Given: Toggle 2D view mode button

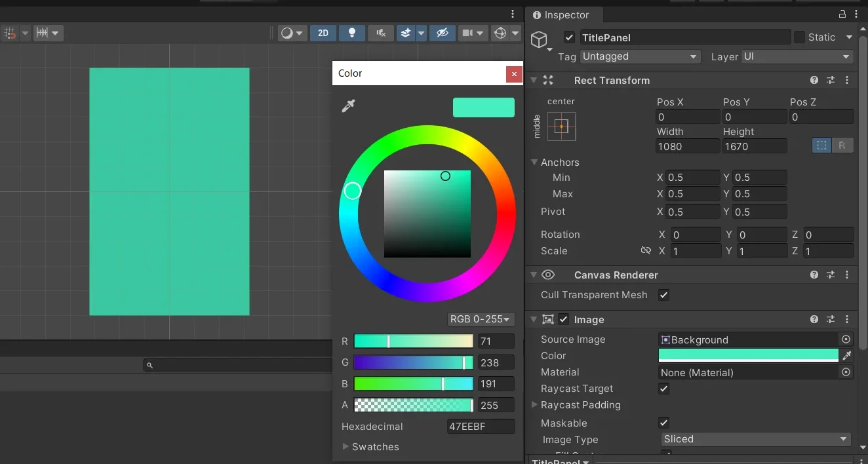Looking at the screenshot, I should pos(323,33).
